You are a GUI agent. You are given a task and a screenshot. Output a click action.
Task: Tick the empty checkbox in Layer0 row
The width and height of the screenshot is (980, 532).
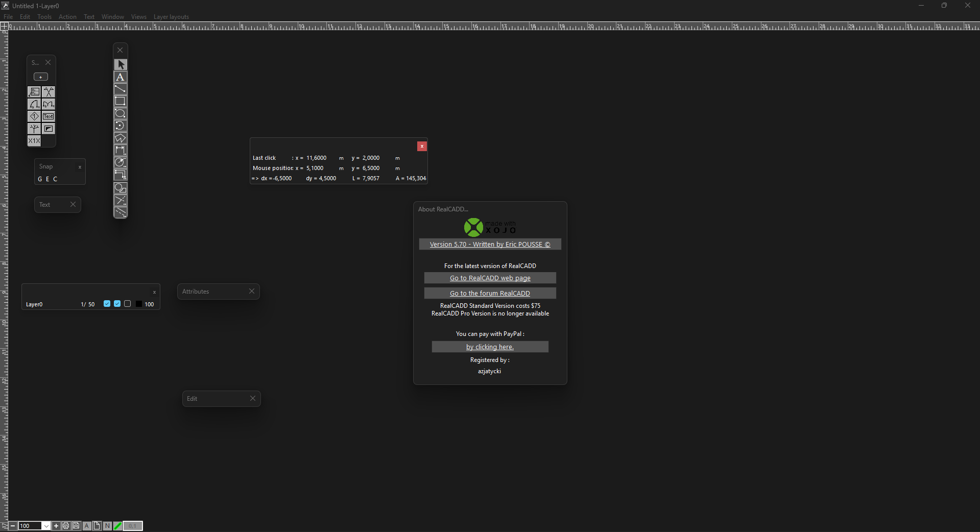click(128, 304)
